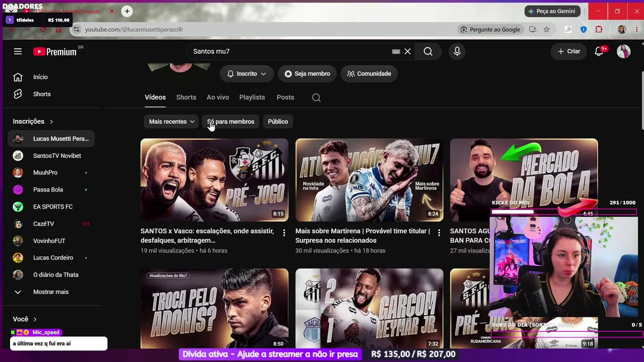Play the Garçom Neymar Jr. thumbnail
This screenshot has width=644, height=362.
coord(369,308)
